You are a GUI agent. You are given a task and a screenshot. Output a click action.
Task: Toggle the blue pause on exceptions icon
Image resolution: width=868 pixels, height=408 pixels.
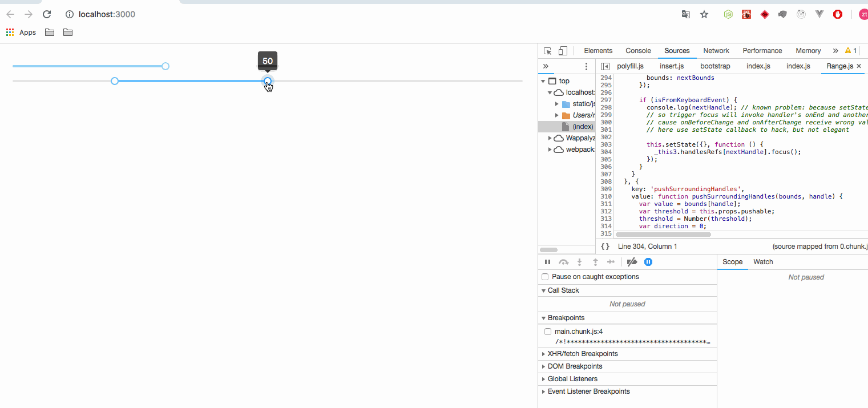(648, 262)
